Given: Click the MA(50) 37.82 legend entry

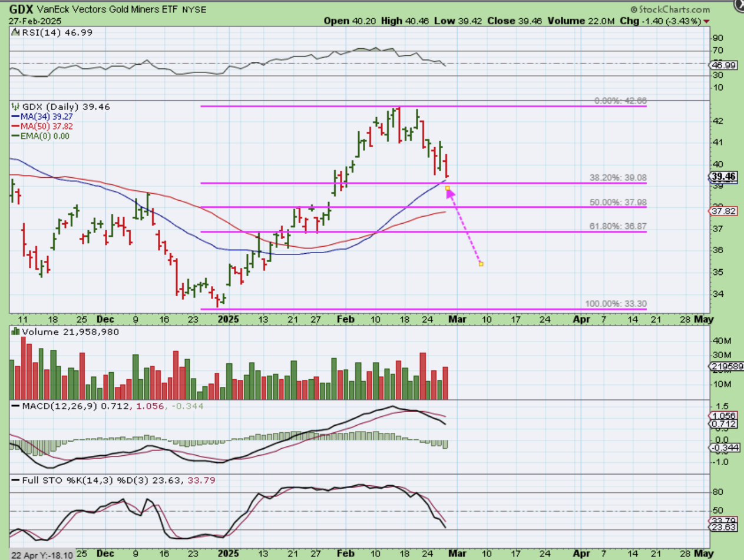Looking at the screenshot, I should [42, 126].
